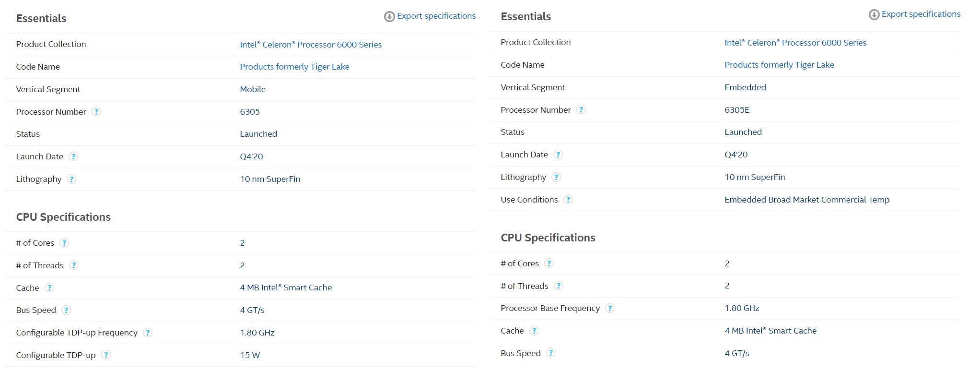This screenshot has width=980, height=383.
Task: Open Bus Speed help icon in Embedded panel
Action: point(551,353)
